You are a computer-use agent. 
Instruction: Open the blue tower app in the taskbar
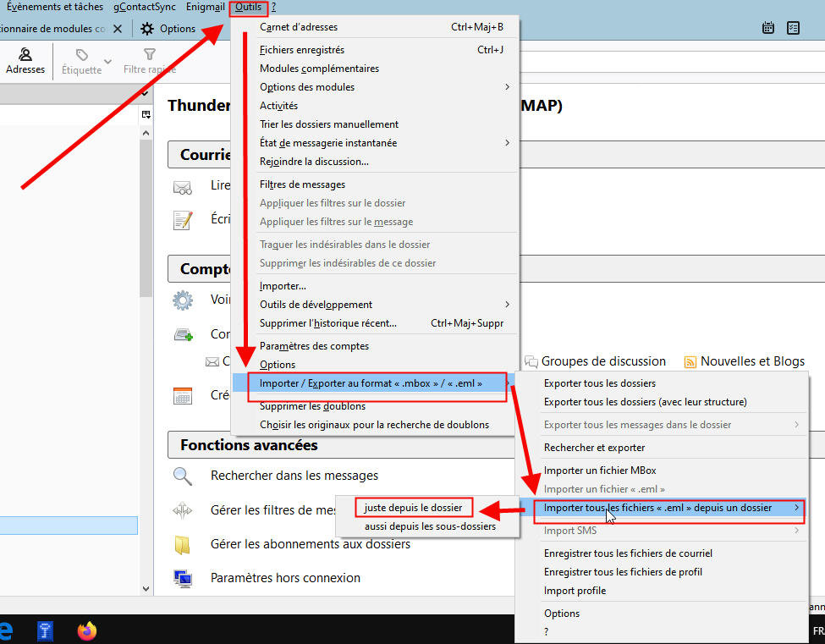[45, 630]
